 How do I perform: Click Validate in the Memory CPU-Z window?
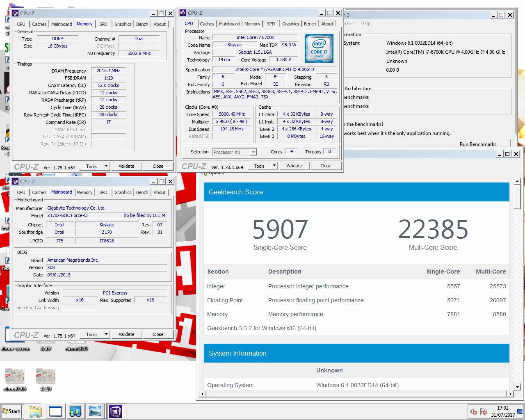(x=126, y=166)
